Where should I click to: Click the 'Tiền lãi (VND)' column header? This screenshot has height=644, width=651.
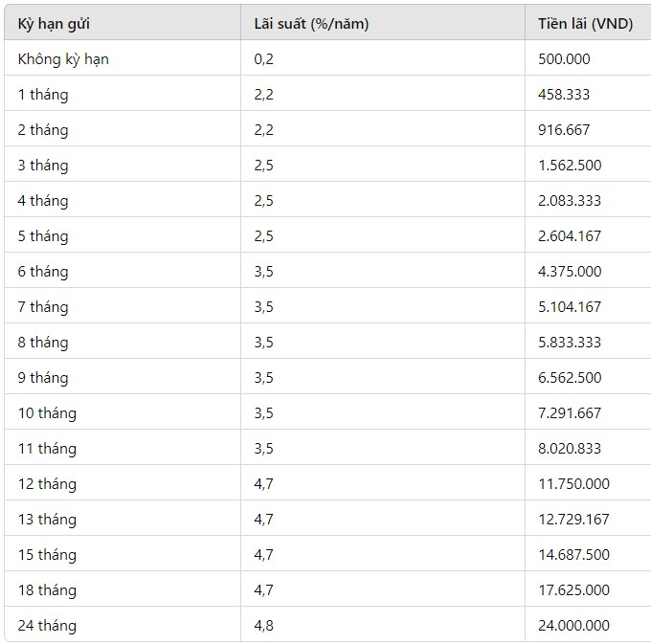point(585,24)
